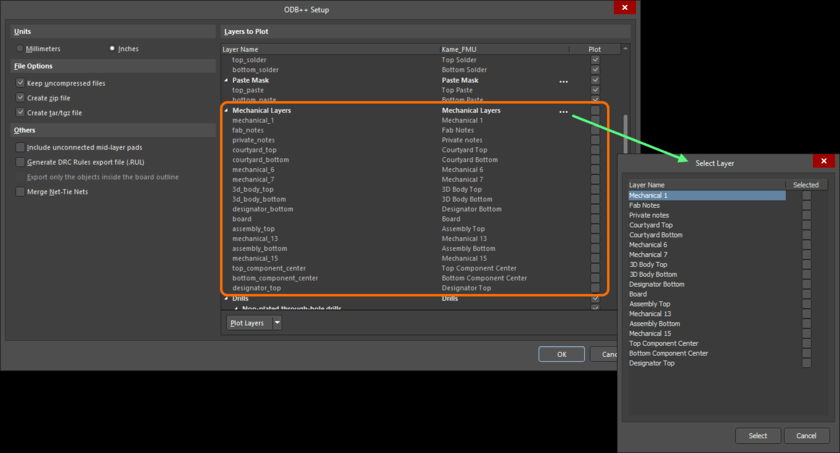
Task: Click Selected column header in Select Layer
Action: click(806, 185)
